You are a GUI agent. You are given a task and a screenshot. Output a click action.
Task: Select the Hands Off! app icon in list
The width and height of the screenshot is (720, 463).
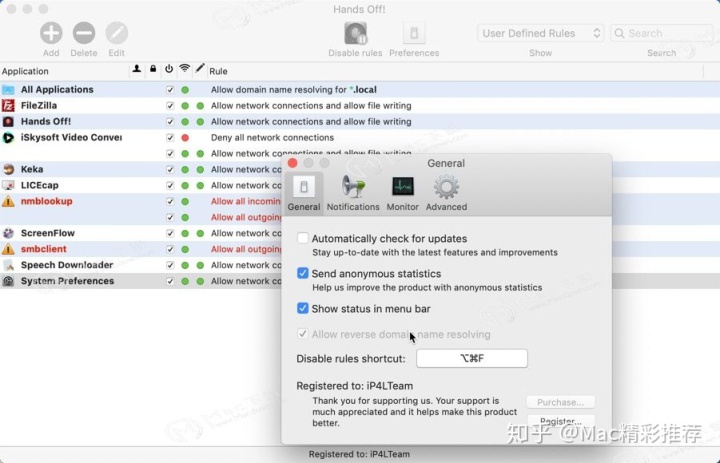[x=8, y=122]
